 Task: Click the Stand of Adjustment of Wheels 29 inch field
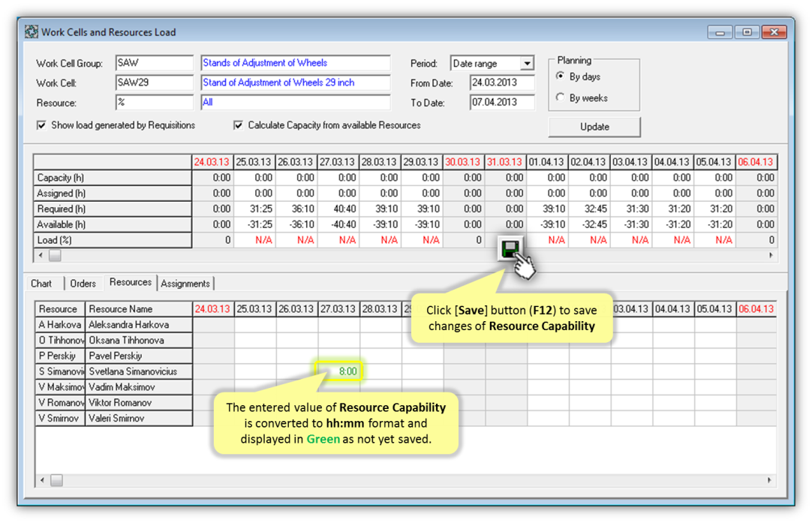295,83
